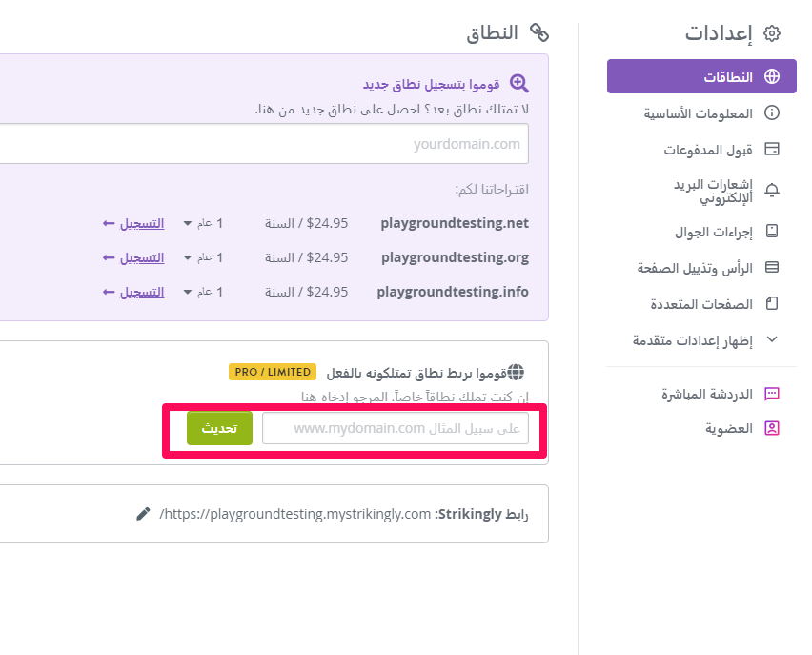The height and width of the screenshot is (655, 812).
Task: Click the chain link icon beside النطاق heading
Action: [539, 32]
